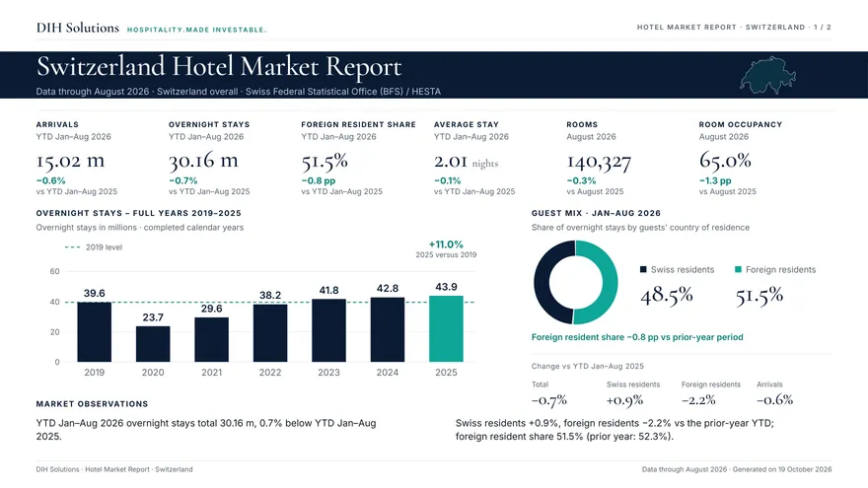This screenshot has height=488, width=868.
Task: Click the 2025 teal bar in chart
Action: [x=446, y=328]
